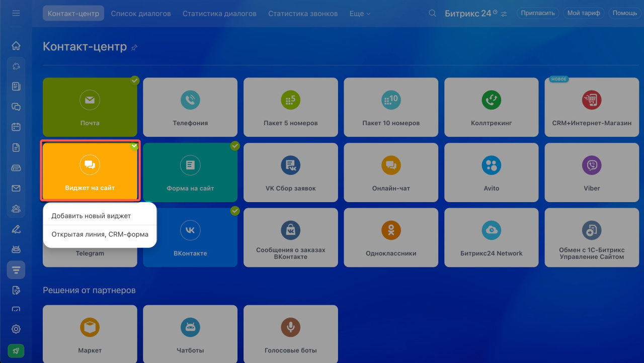Open the Онлайн-чат tile
Image resolution: width=644 pixels, height=363 pixels.
391,172
